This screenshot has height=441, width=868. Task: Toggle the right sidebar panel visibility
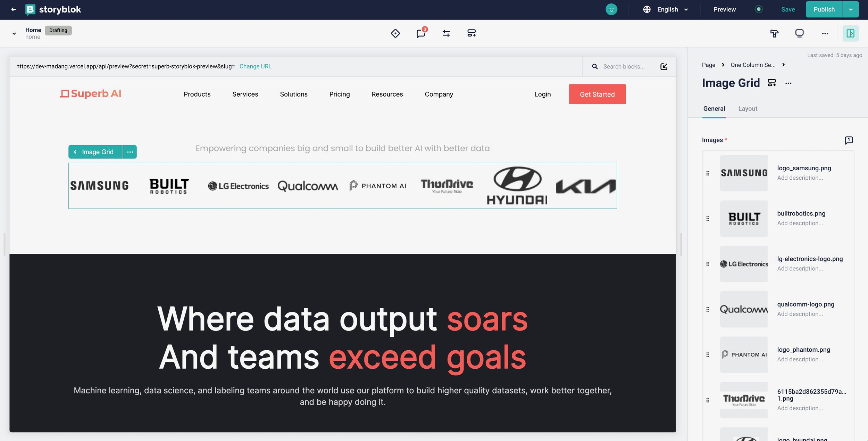click(x=850, y=33)
